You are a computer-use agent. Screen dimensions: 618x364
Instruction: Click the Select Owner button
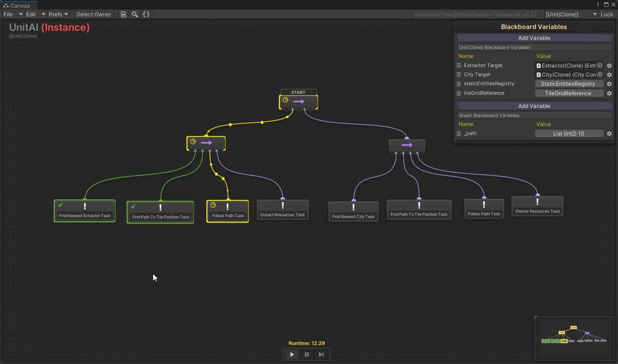click(x=94, y=14)
